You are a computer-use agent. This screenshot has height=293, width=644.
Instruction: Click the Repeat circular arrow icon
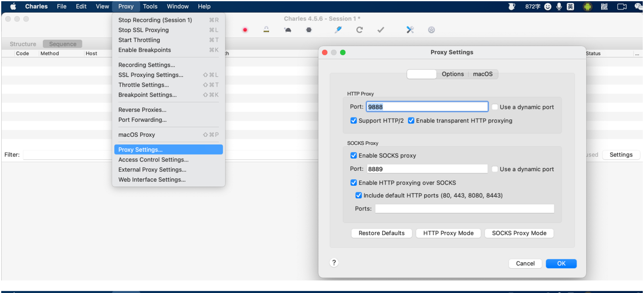(360, 30)
